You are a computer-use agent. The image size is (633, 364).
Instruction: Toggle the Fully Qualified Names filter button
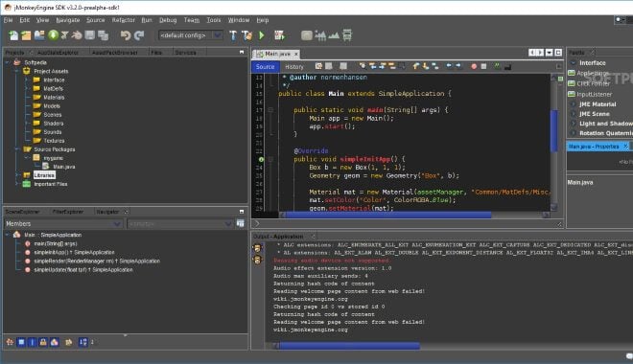pos(69,342)
